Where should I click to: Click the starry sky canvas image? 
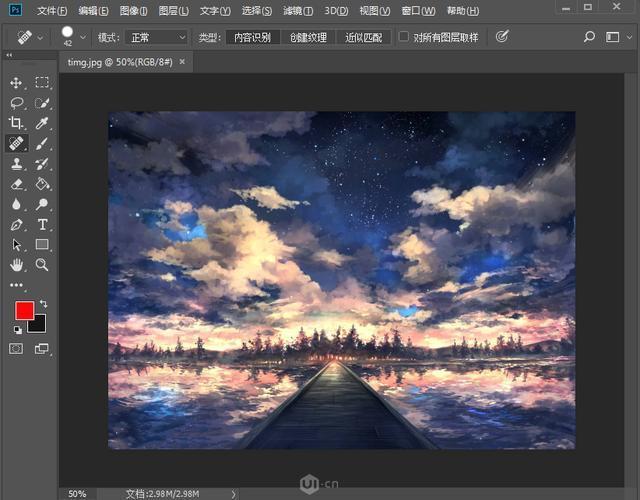pos(342,280)
